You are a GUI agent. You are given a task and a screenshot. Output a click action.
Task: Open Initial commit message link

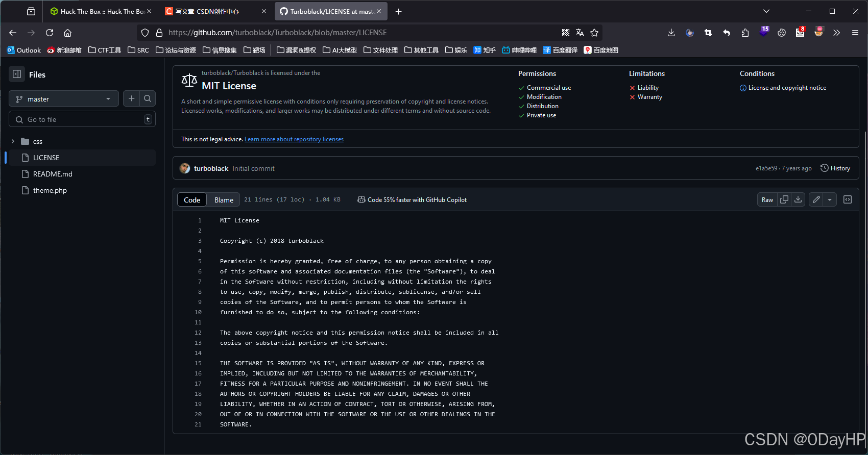click(x=253, y=168)
